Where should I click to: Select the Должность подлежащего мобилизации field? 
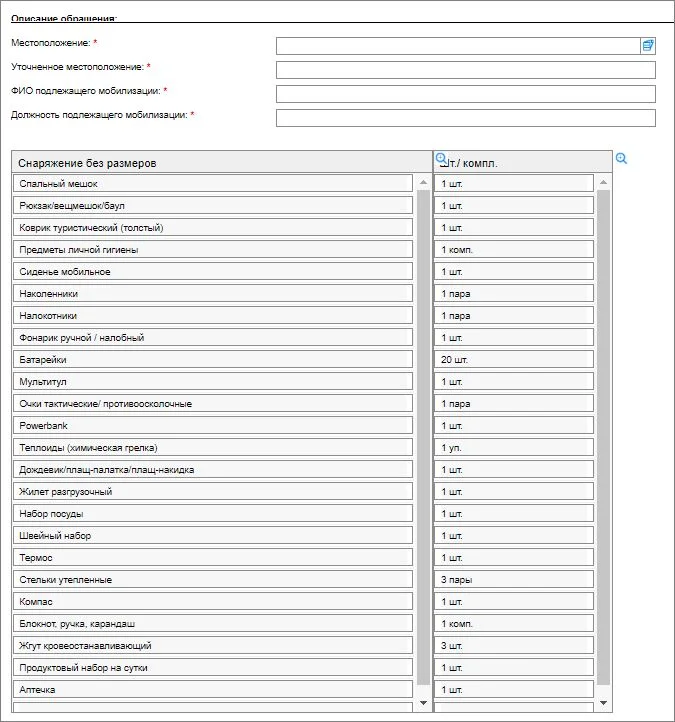tap(465, 118)
